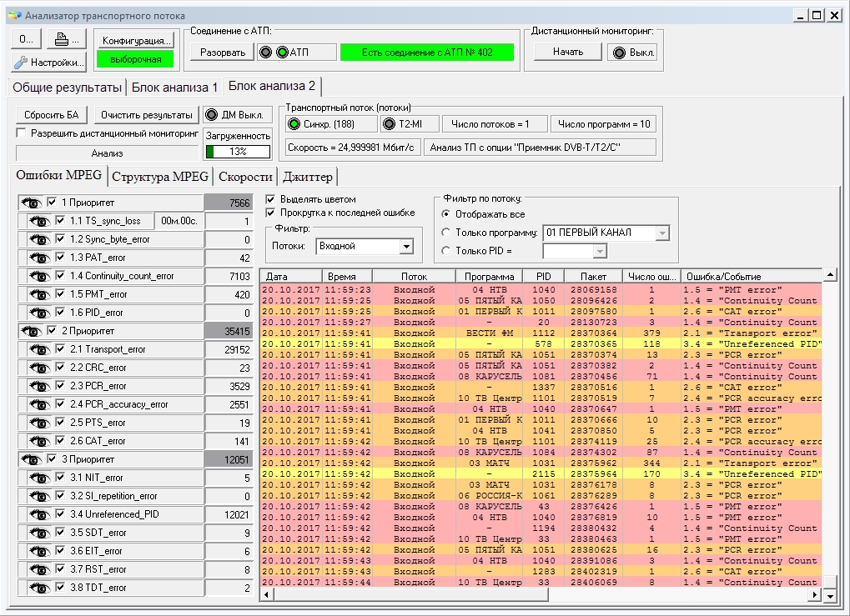Click the printer icon button
The width and height of the screenshot is (850, 616).
pos(68,39)
